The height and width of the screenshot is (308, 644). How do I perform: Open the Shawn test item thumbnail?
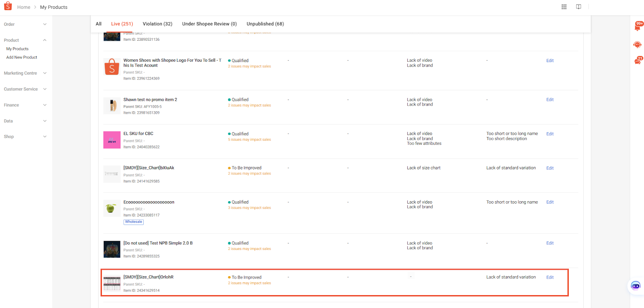point(112,106)
